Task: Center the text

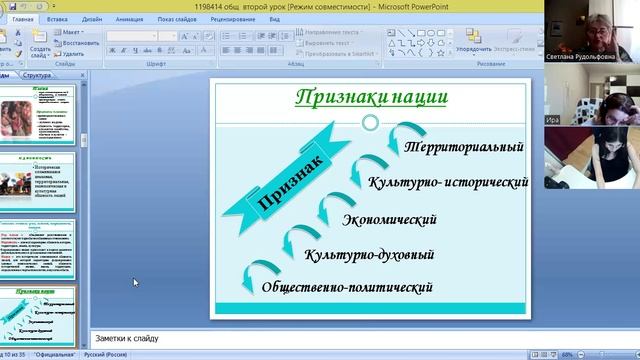Action: 237,51
